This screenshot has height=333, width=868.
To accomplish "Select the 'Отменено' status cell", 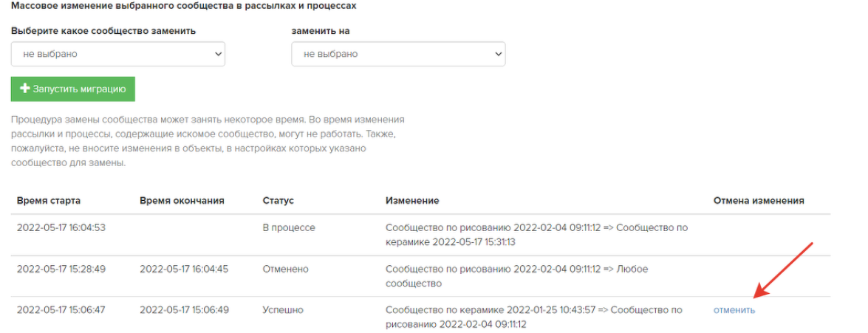I will click(286, 269).
